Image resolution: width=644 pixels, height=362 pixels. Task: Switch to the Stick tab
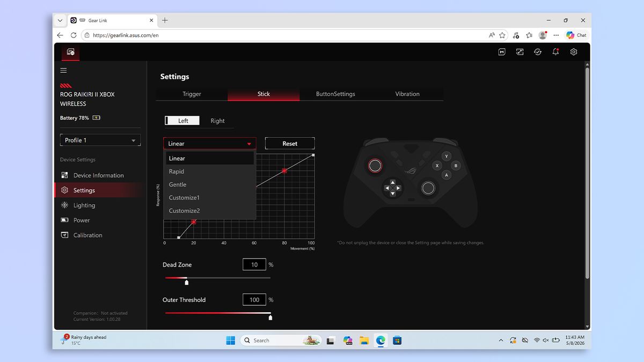pos(264,94)
